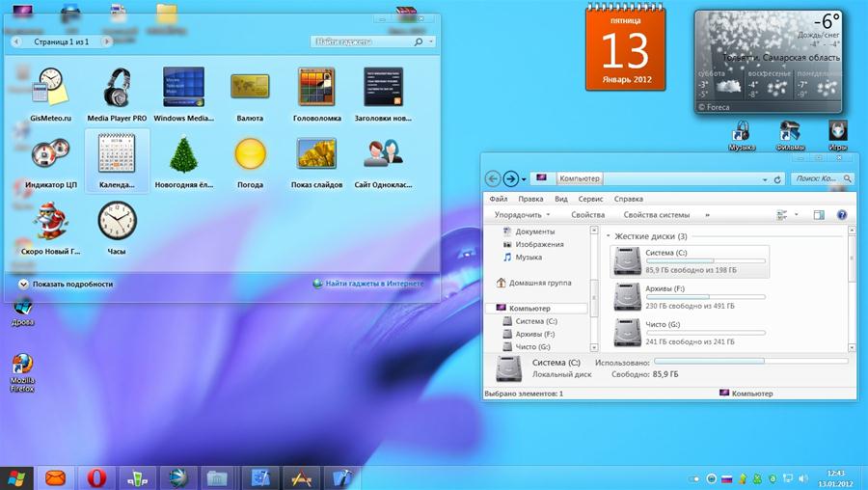Choose the Погода weather gadget
Viewport: 868px width, 490px height.
[250, 156]
